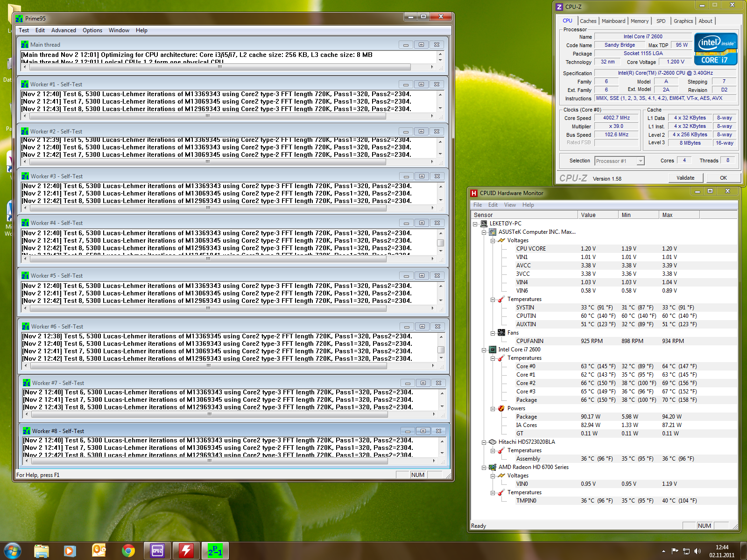
Task: Open the Options menu in Prime95
Action: tap(92, 30)
